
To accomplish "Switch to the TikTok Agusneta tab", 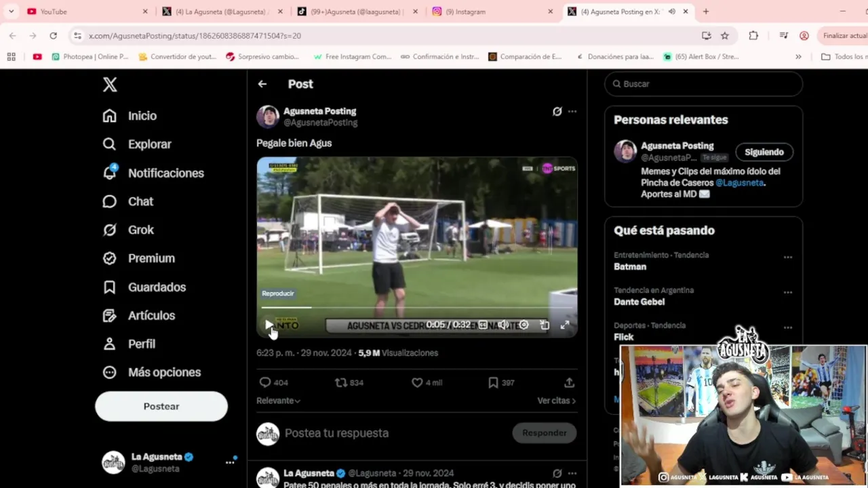I will point(357,12).
